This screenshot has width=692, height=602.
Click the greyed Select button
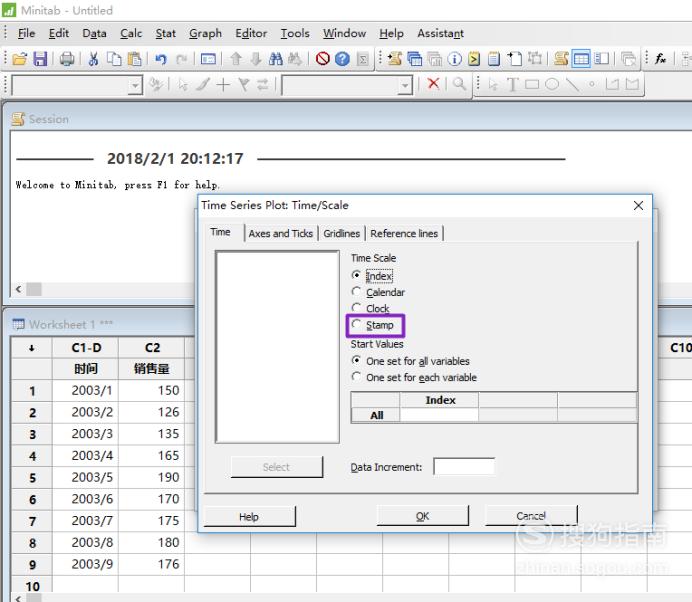pyautogui.click(x=276, y=467)
